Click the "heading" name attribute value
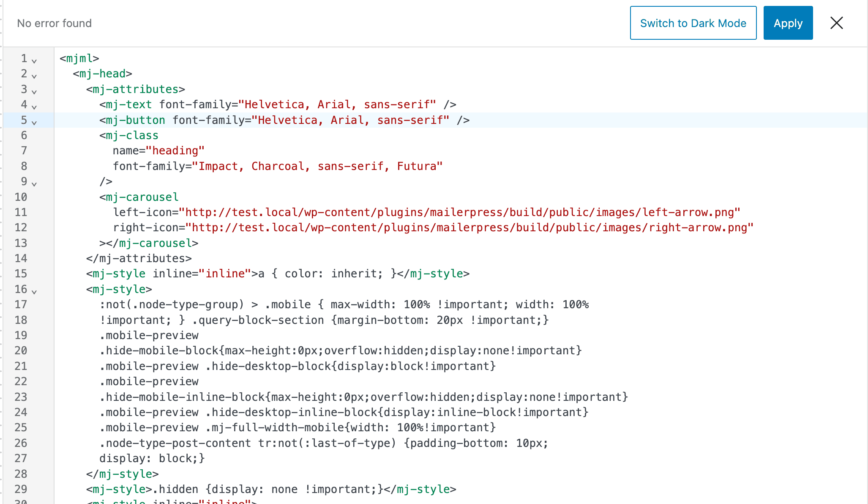Screen dimensions: 868x504 tap(175, 151)
